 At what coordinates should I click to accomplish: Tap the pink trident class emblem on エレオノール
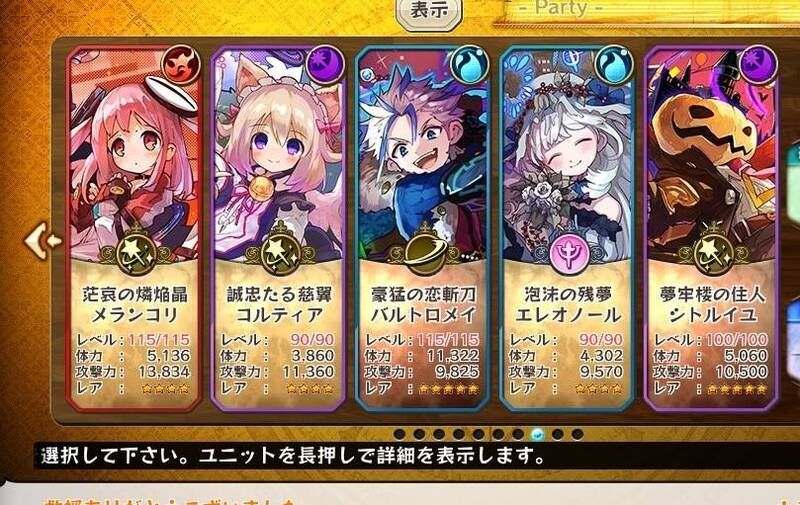coord(568,253)
